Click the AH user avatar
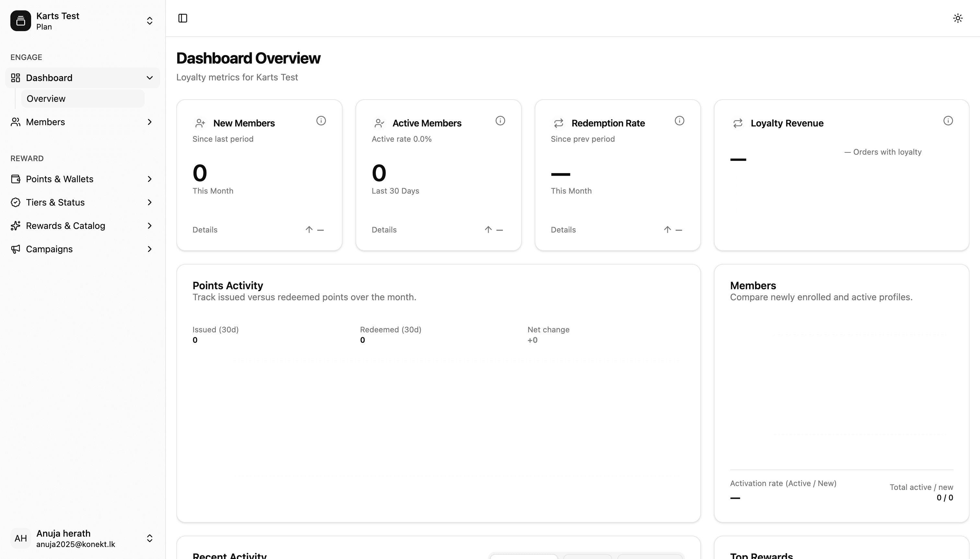 point(21,538)
